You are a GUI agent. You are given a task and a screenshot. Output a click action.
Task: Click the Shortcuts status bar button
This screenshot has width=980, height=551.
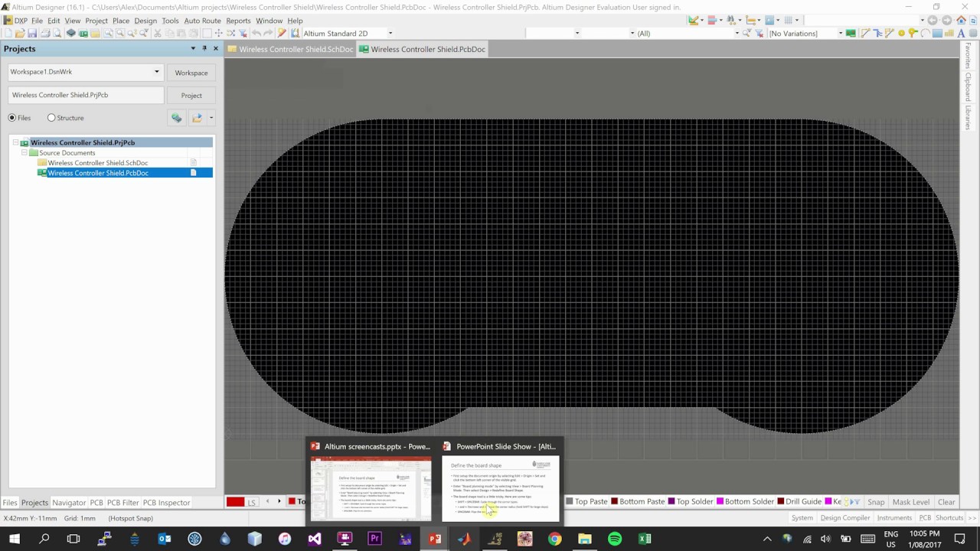pos(949,518)
